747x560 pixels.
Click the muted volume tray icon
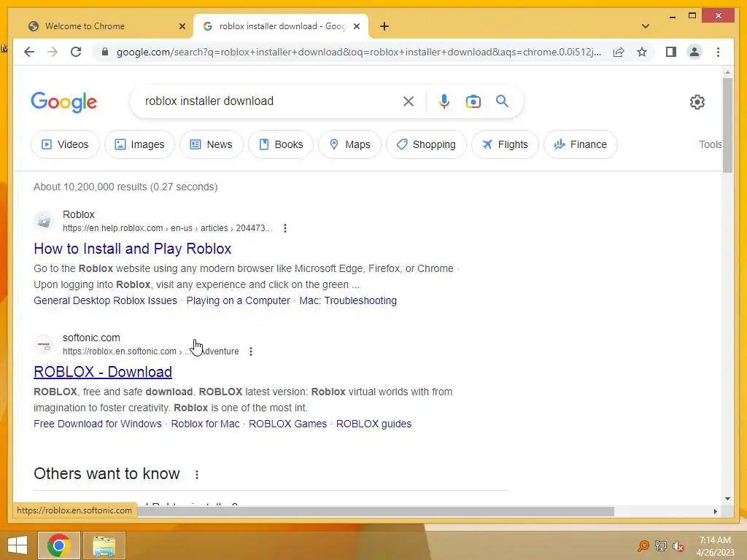(x=678, y=545)
